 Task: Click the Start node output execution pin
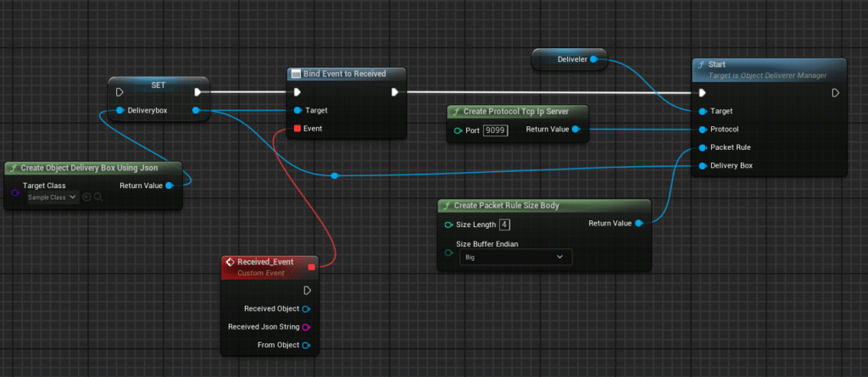(836, 93)
